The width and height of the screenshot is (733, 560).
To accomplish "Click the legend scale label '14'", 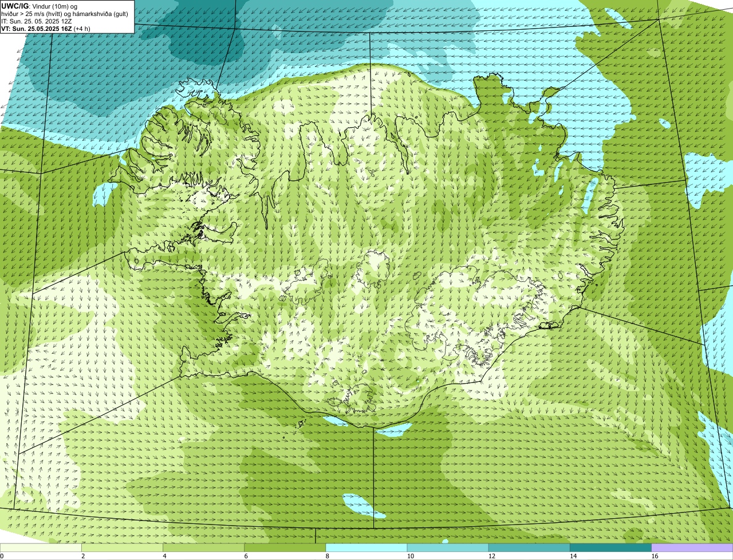I will pos(573,556).
